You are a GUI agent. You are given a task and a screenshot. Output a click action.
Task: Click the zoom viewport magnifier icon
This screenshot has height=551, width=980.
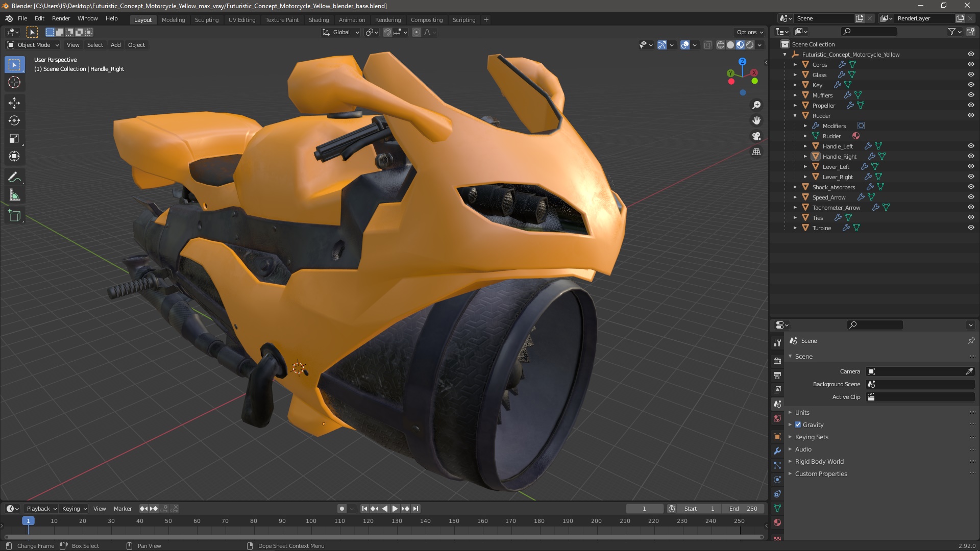[x=756, y=105]
